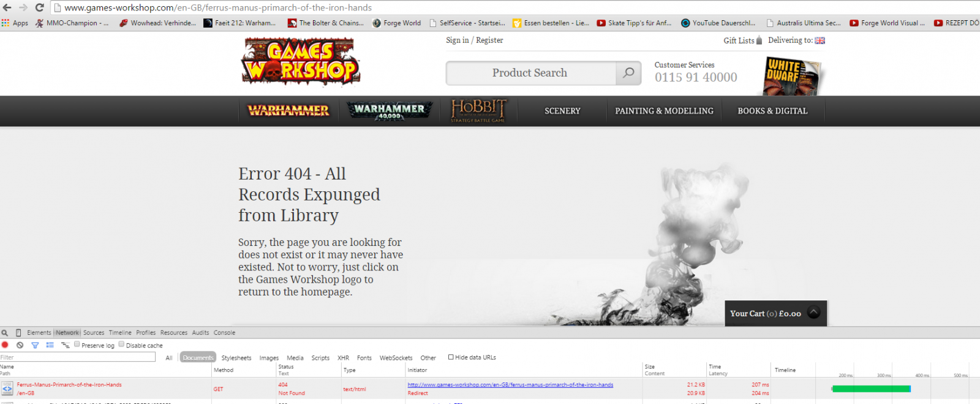The height and width of the screenshot is (404, 980).
Task: Click the Games Workshop logo
Action: coord(300,61)
